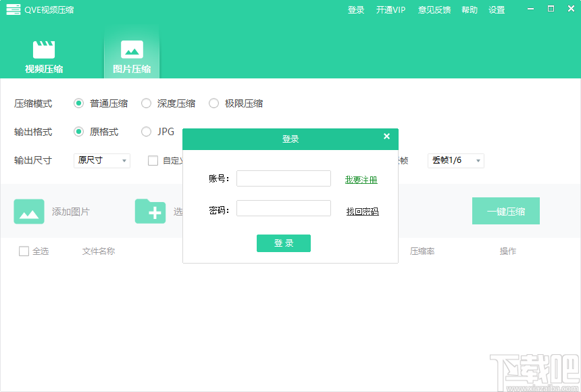Select the 极限压缩 compression mode

(214, 103)
